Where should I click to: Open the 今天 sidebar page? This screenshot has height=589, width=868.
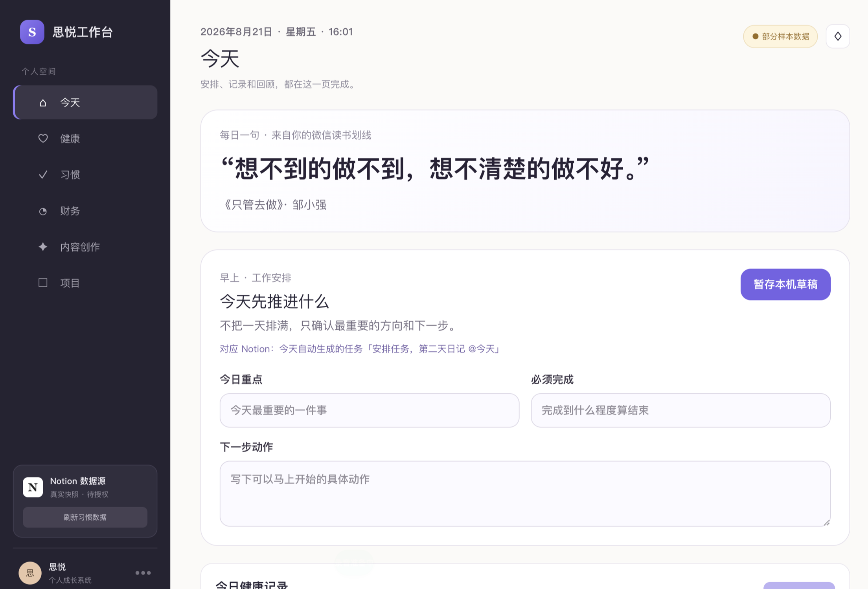point(85,103)
